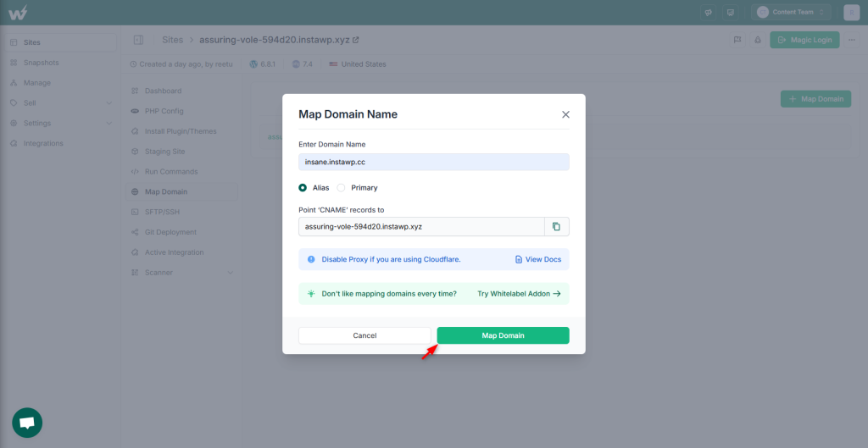Copy the CNAME record value
The height and width of the screenshot is (448, 868).
pos(557,226)
